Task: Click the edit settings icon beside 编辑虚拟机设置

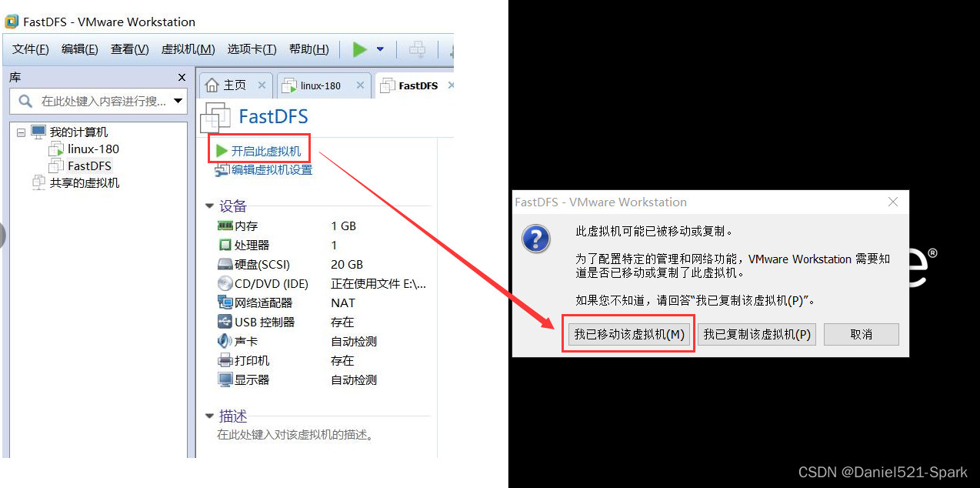Action: pos(222,170)
